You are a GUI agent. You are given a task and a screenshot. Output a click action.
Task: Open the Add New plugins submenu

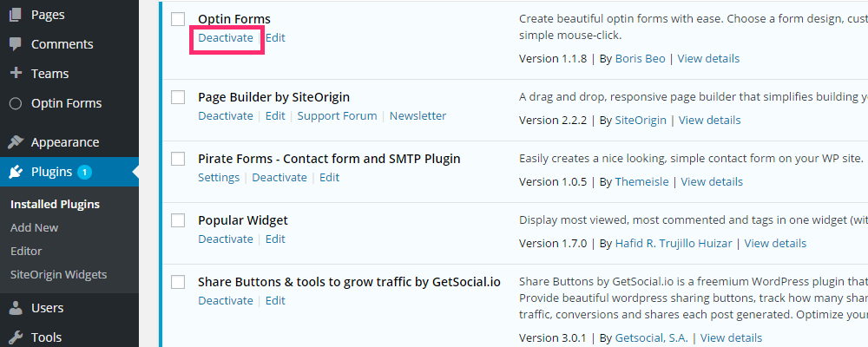(x=35, y=227)
